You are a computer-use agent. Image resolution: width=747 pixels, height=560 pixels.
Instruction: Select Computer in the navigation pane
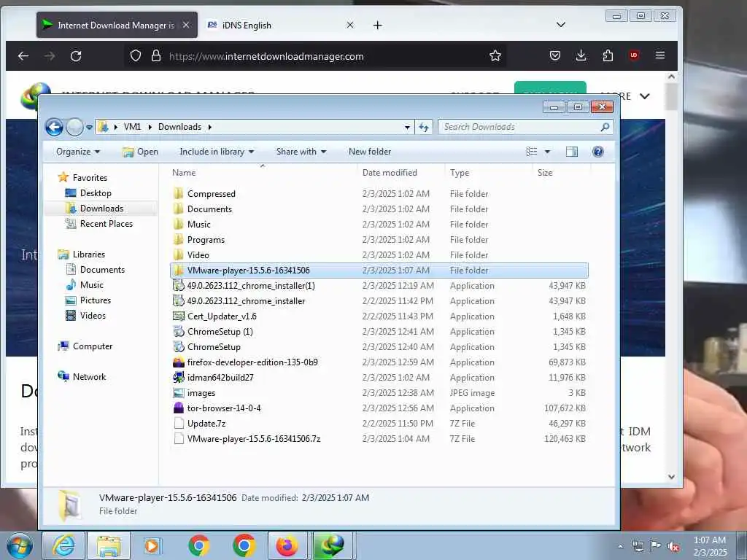93,346
